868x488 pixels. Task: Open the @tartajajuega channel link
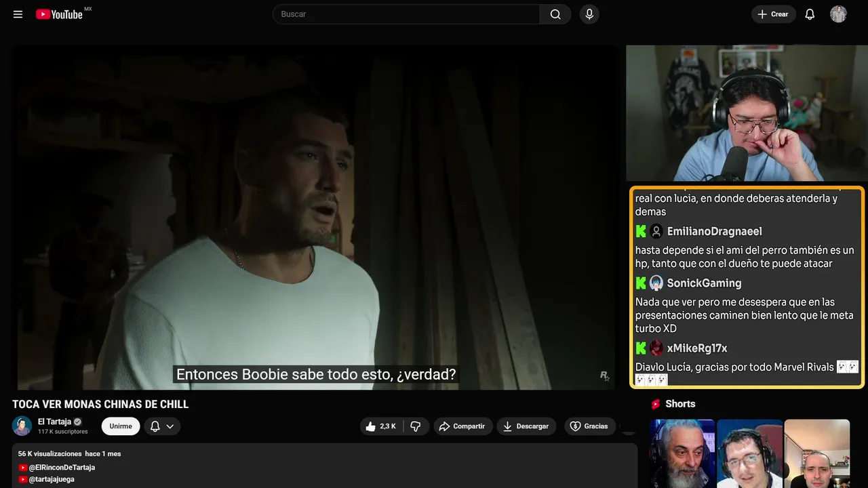(x=52, y=479)
